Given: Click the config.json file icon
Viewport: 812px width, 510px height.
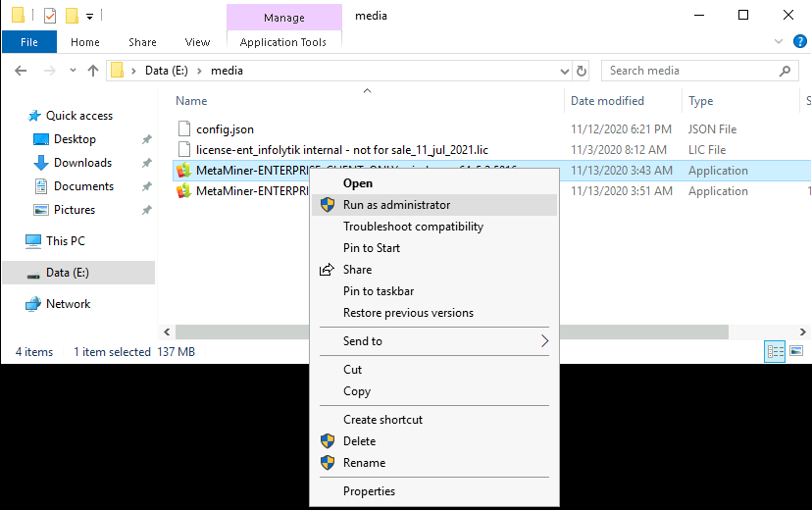Looking at the screenshot, I should click(x=183, y=128).
